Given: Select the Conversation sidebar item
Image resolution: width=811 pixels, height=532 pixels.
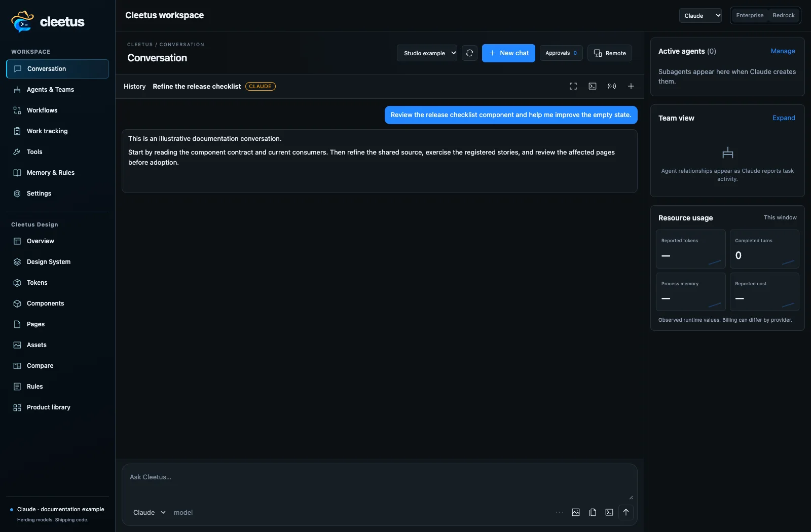Looking at the screenshot, I should (57, 69).
